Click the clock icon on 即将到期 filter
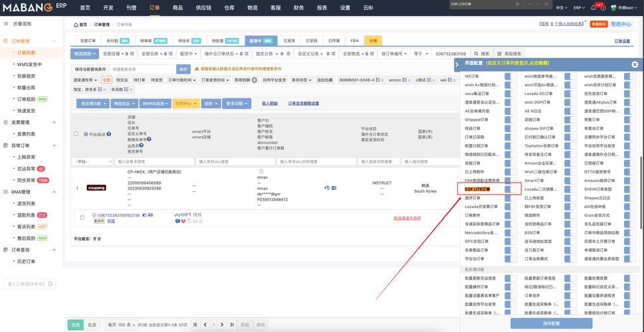The image size is (644, 332). coord(254,80)
